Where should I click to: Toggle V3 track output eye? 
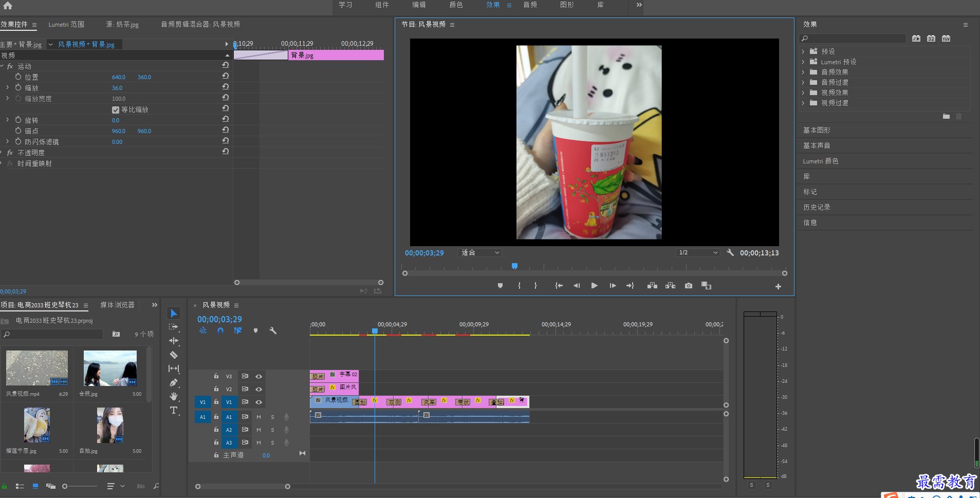pos(259,376)
